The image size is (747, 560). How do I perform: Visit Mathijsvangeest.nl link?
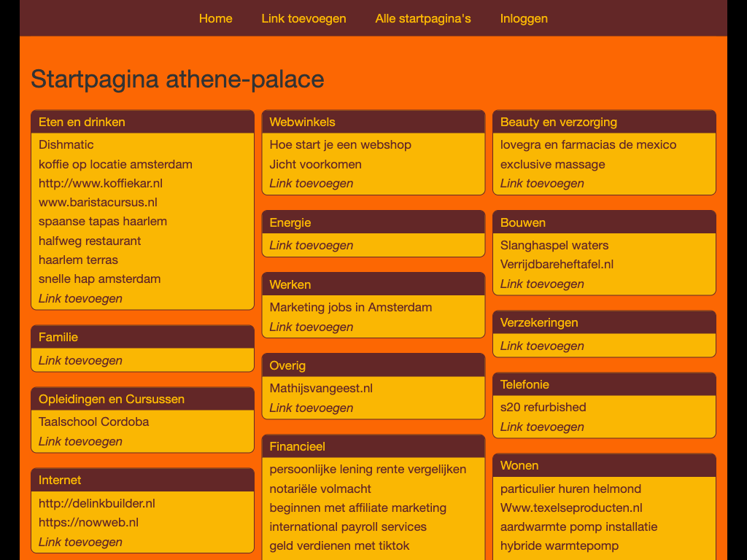321,388
